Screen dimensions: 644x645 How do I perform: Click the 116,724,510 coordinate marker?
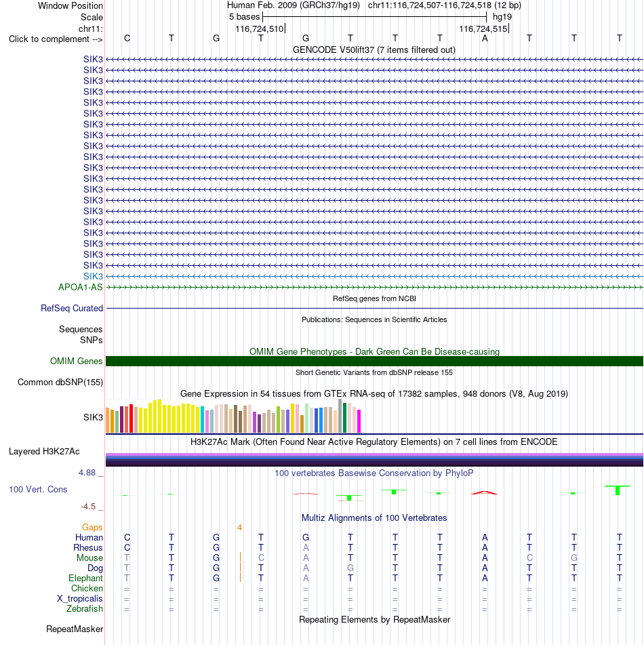(x=260, y=28)
